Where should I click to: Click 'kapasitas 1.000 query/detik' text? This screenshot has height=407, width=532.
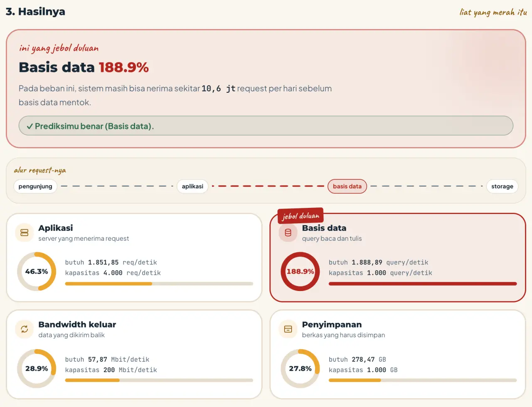(x=380, y=273)
